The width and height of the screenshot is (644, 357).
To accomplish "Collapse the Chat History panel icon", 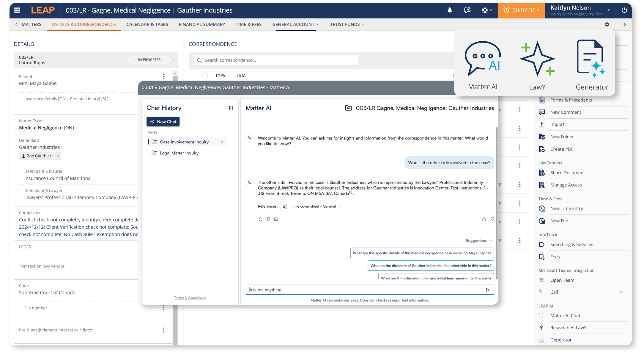I will click(230, 108).
